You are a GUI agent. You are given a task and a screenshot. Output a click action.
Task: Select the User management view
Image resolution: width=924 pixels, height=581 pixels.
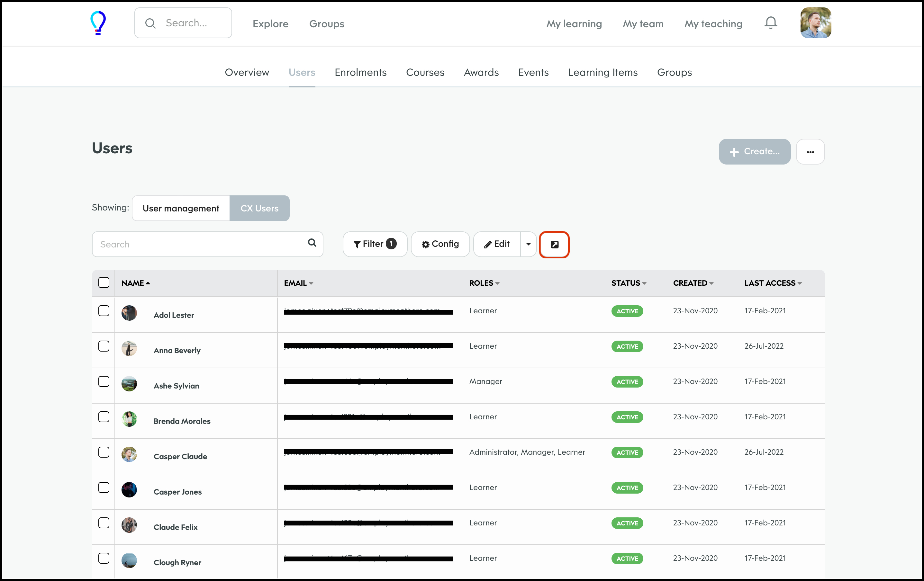pyautogui.click(x=181, y=208)
